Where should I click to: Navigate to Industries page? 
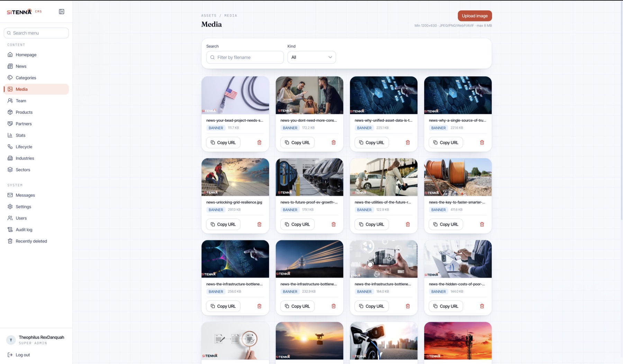(x=36, y=158)
